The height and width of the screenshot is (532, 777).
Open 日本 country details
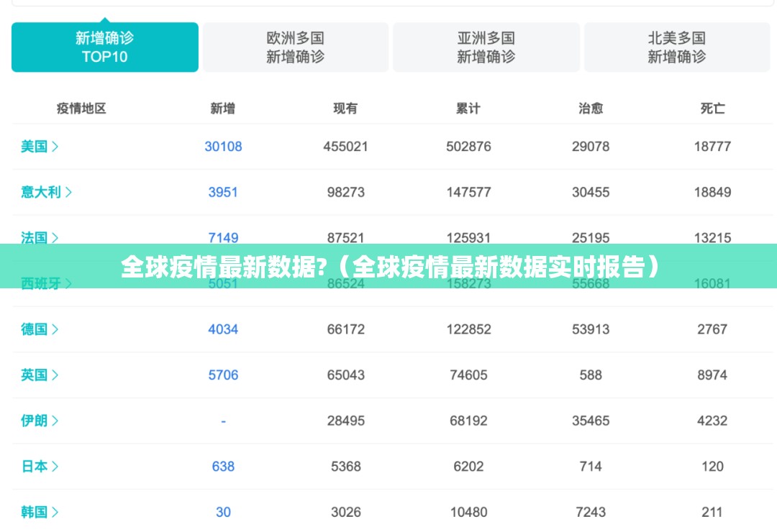coord(40,467)
